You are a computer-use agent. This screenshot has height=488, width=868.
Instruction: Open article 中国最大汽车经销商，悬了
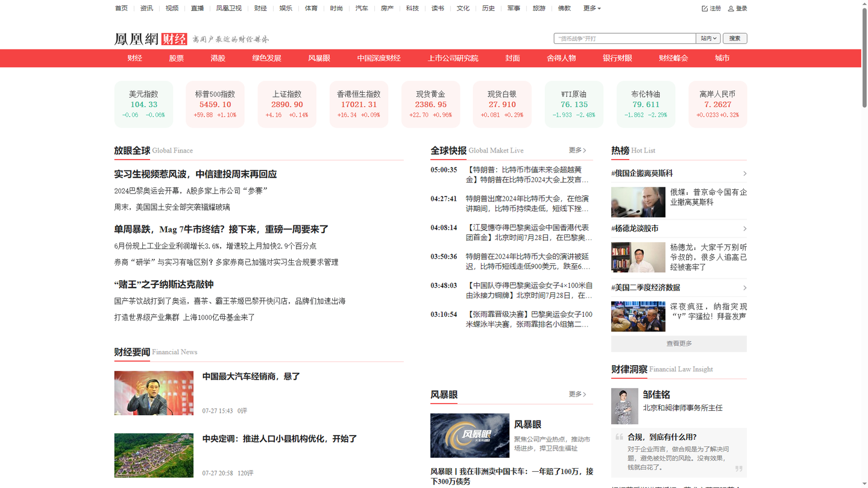click(x=251, y=377)
